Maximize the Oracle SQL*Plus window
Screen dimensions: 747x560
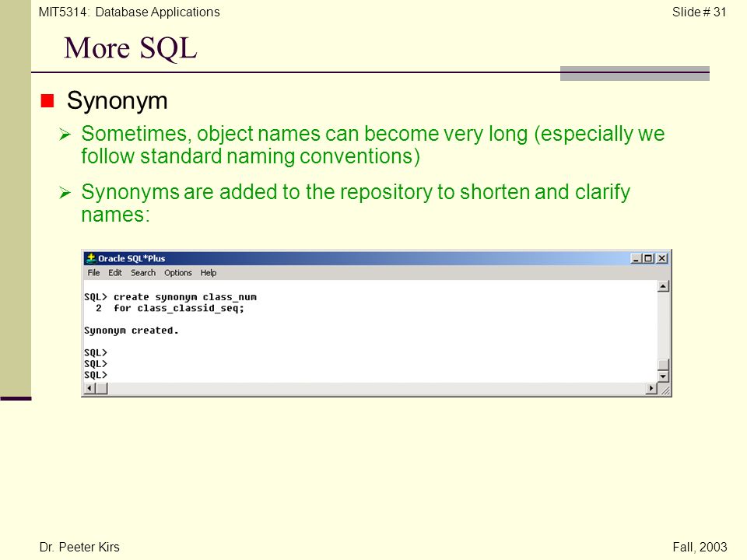pos(647,258)
